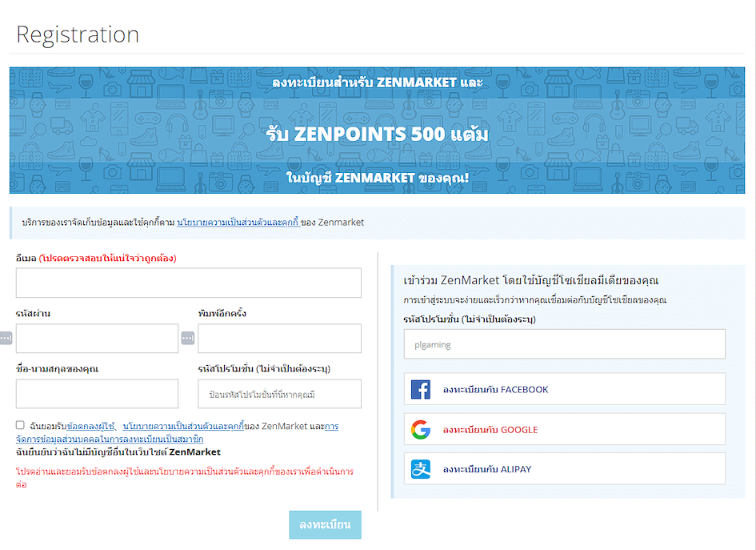This screenshot has width=756, height=550.
Task: Register with the ลงทะเบียนกับ GOOGLE button
Action: [x=565, y=429]
